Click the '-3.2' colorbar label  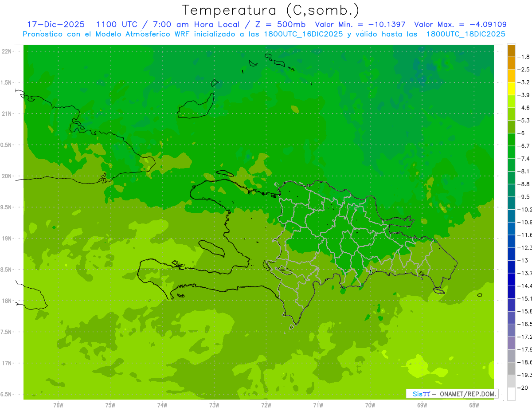[523, 82]
